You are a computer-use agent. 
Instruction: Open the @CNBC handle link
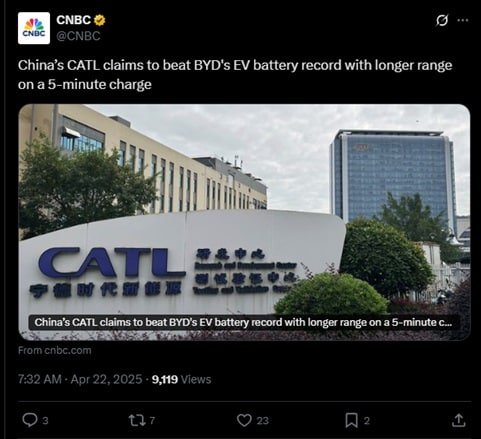78,36
